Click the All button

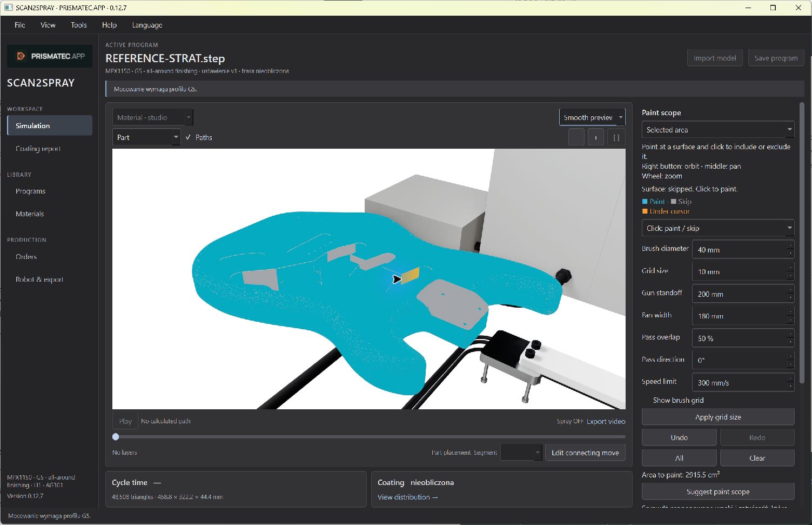(679, 458)
